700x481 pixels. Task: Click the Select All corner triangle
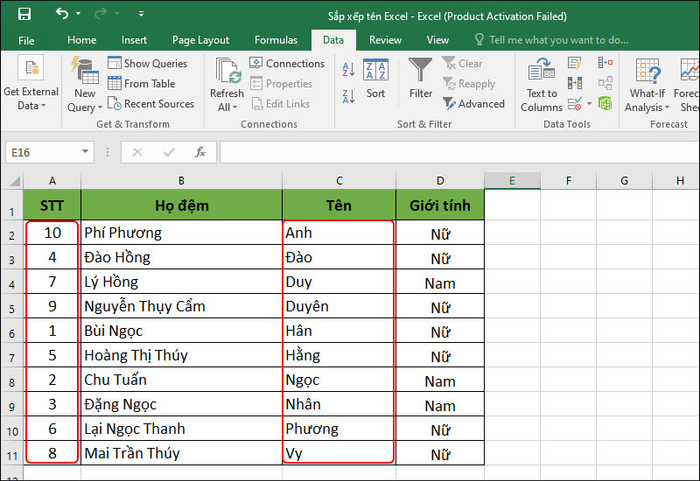[x=13, y=181]
